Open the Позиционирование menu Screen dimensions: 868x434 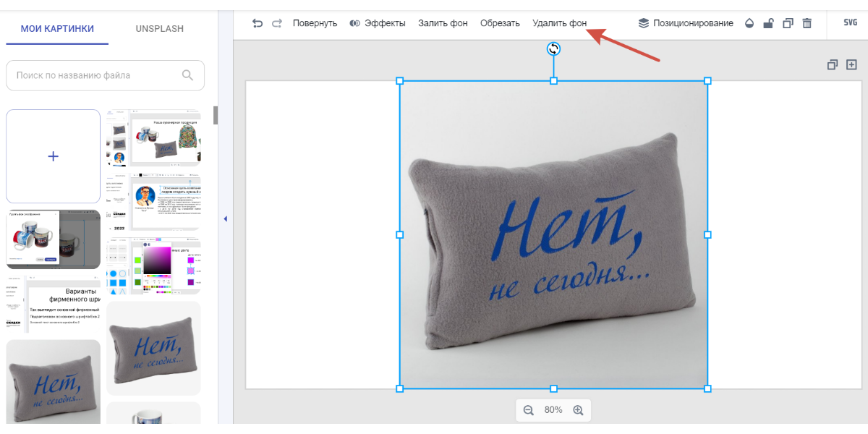pyautogui.click(x=685, y=23)
